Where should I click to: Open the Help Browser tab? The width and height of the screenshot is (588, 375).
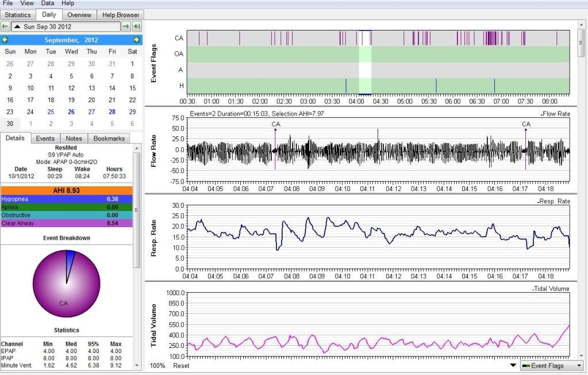tap(120, 15)
